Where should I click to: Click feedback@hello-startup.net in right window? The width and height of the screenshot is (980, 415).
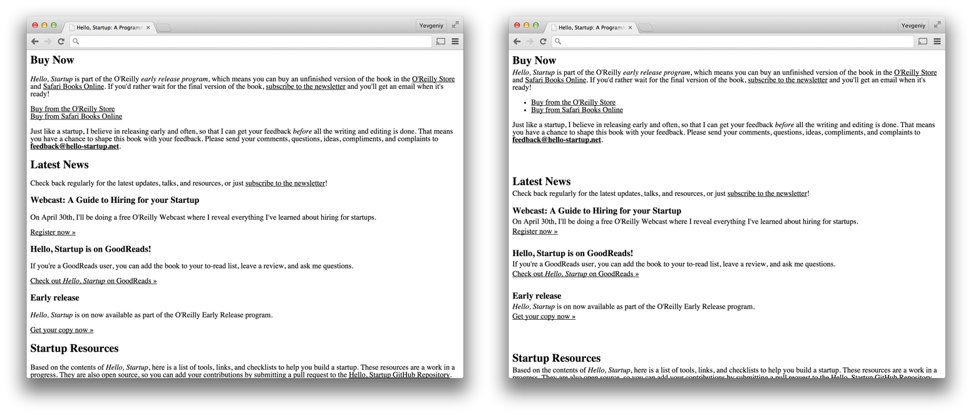(557, 140)
